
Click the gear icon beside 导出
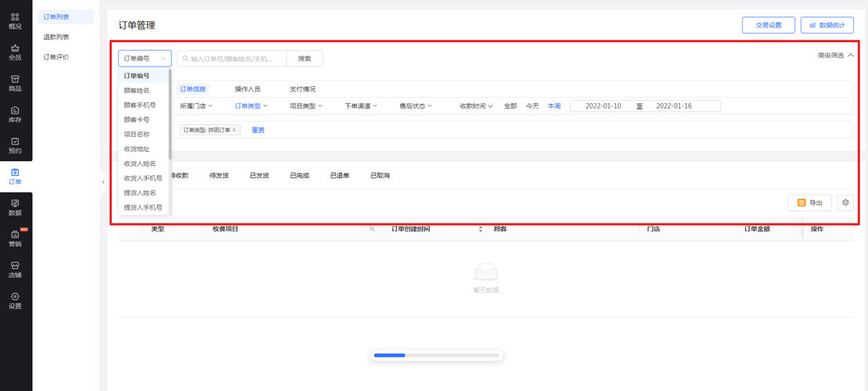[845, 203]
